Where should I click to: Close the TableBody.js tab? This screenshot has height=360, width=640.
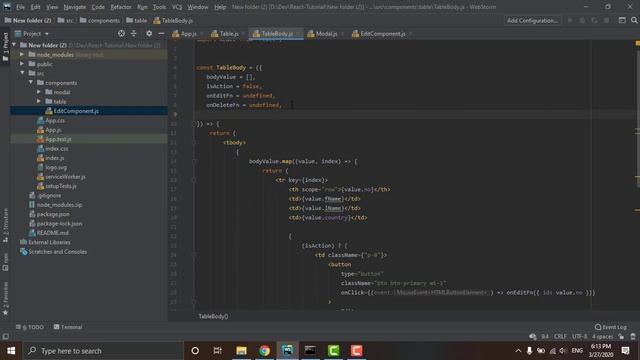click(298, 33)
